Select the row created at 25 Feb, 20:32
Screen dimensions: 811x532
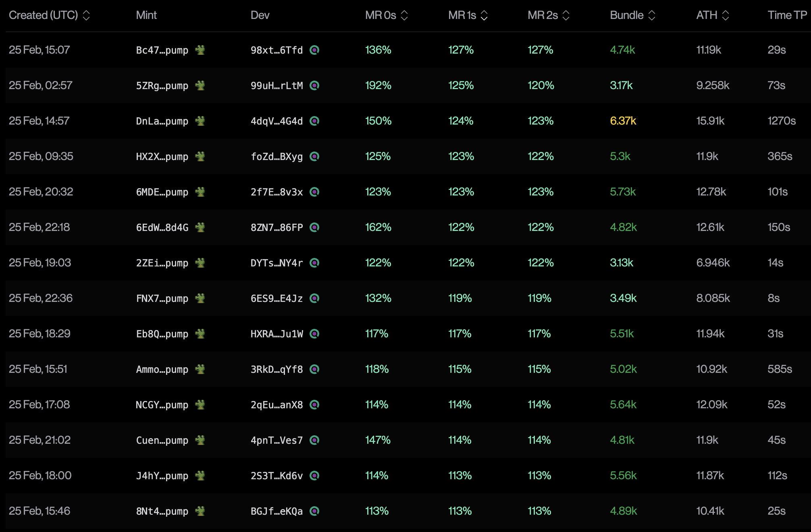[403, 192]
